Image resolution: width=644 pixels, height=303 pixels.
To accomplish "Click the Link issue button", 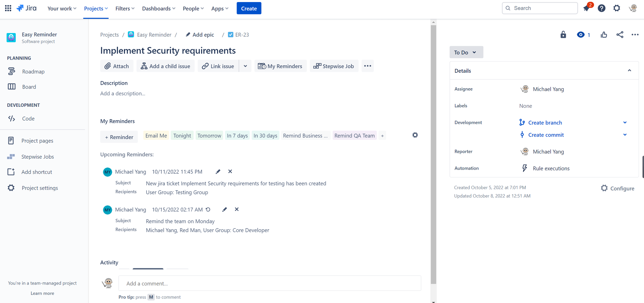I will pos(218,66).
